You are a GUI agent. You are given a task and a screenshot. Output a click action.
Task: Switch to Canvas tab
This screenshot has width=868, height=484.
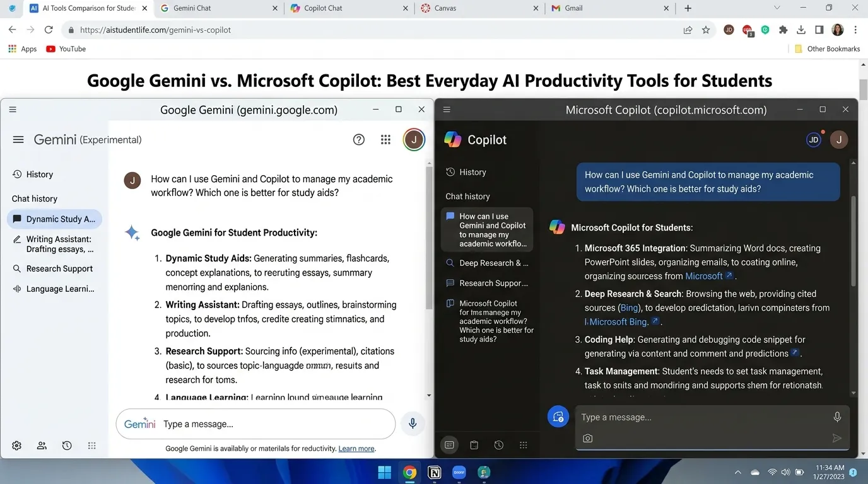[479, 8]
